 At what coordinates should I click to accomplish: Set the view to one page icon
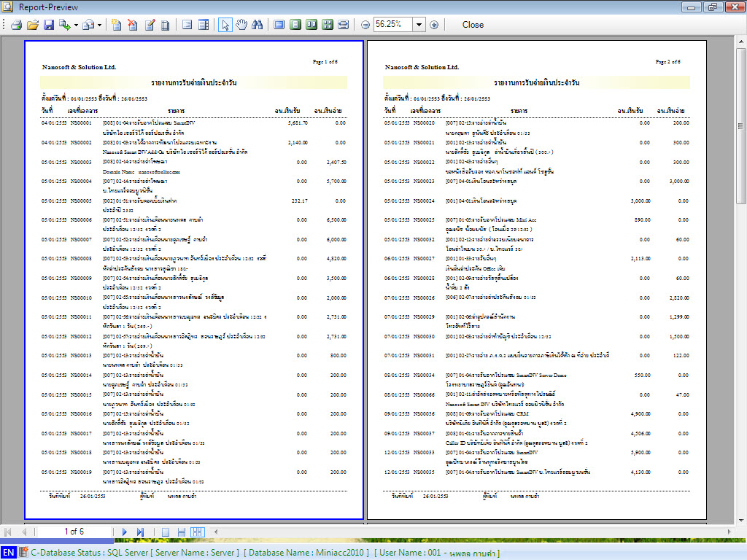pyautogui.click(x=295, y=25)
